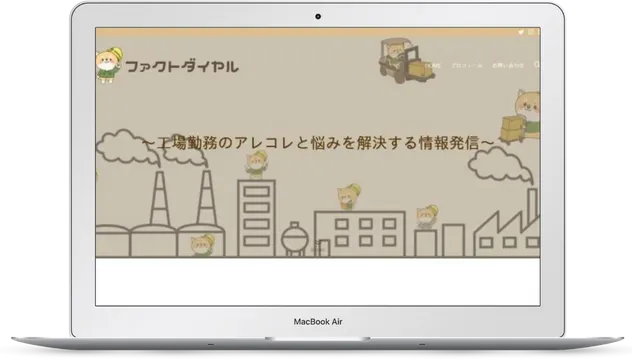Click the mascot peeking from storage tank
The height and width of the screenshot is (360, 640).
coord(202,245)
